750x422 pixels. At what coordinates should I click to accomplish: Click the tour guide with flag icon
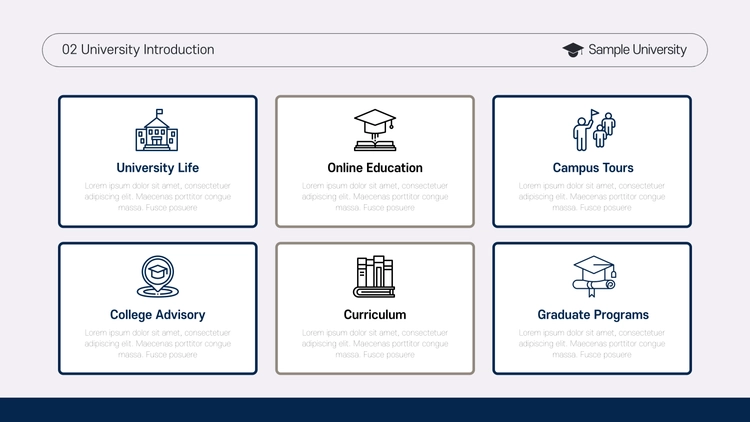click(594, 130)
